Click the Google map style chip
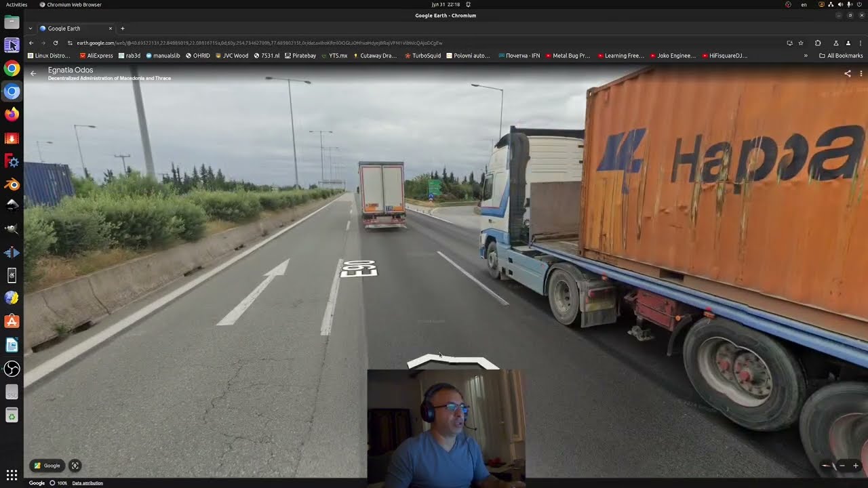The width and height of the screenshot is (868, 488). pyautogui.click(x=47, y=466)
